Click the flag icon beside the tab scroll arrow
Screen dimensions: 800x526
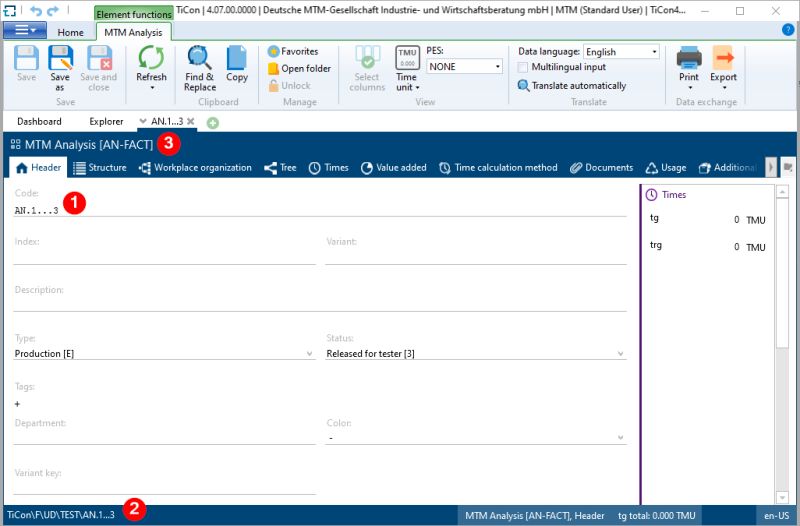pos(788,167)
